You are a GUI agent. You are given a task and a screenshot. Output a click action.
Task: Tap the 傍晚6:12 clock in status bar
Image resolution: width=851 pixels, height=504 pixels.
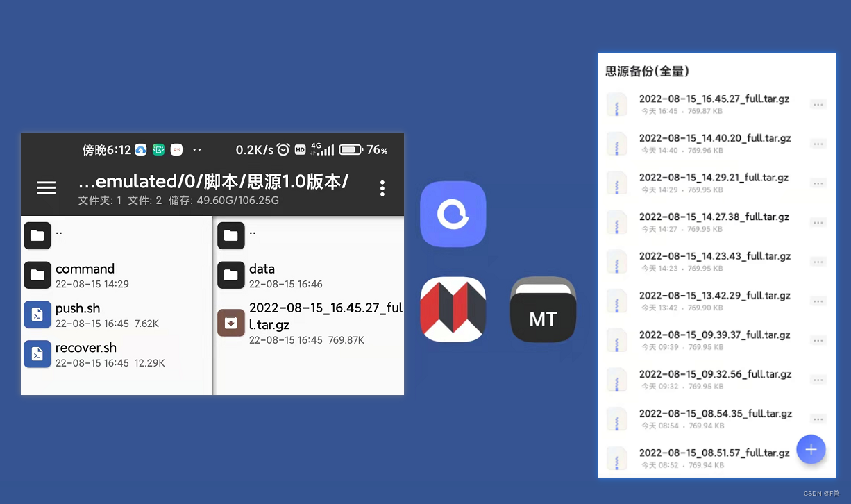click(107, 150)
